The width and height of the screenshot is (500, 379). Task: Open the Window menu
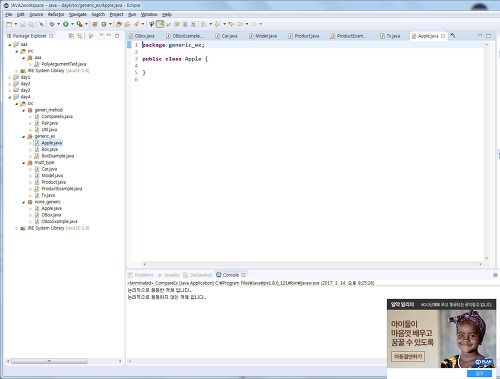[x=149, y=15]
